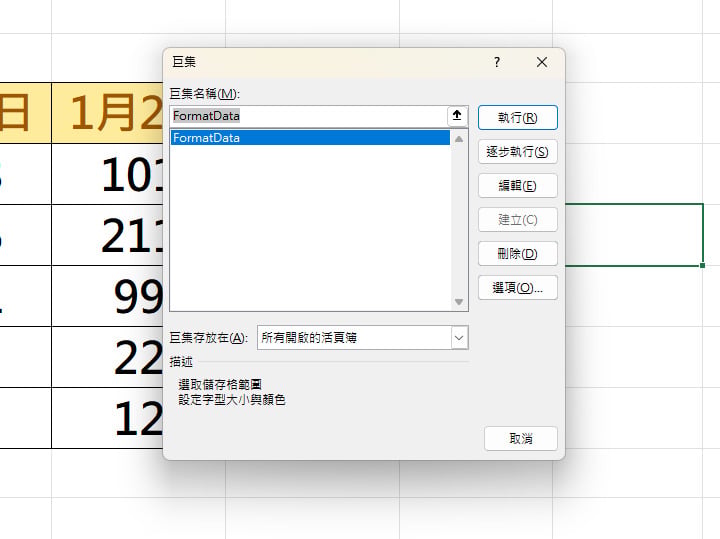Click 逐步執行(S) to step into the macro
The height and width of the screenshot is (539, 720).
(518, 152)
